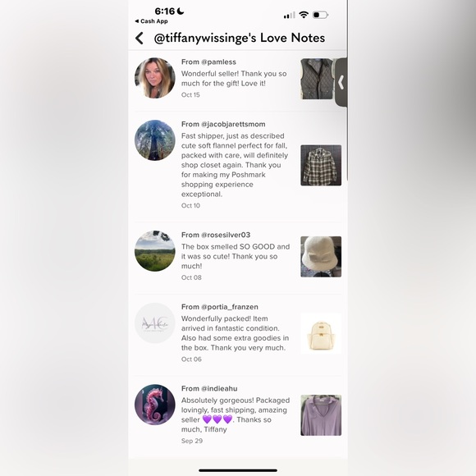Tap the battery status icon
The width and height of the screenshot is (476, 476).
click(320, 15)
